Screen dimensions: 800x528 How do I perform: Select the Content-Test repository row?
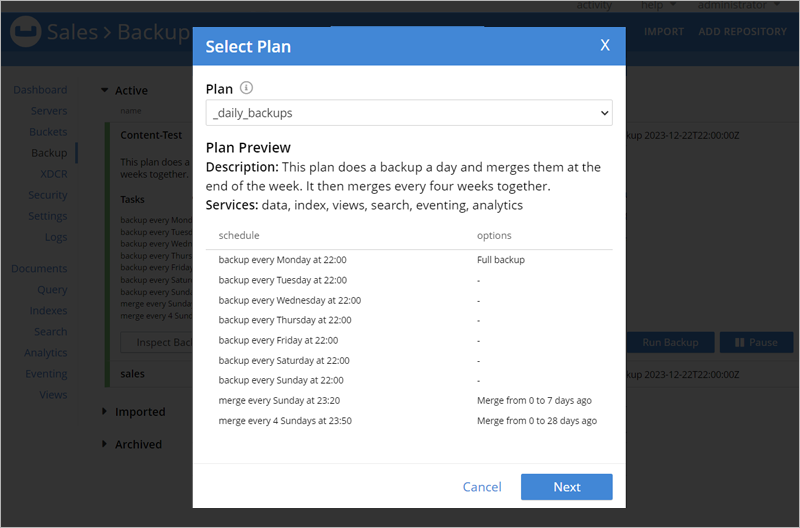(151, 135)
